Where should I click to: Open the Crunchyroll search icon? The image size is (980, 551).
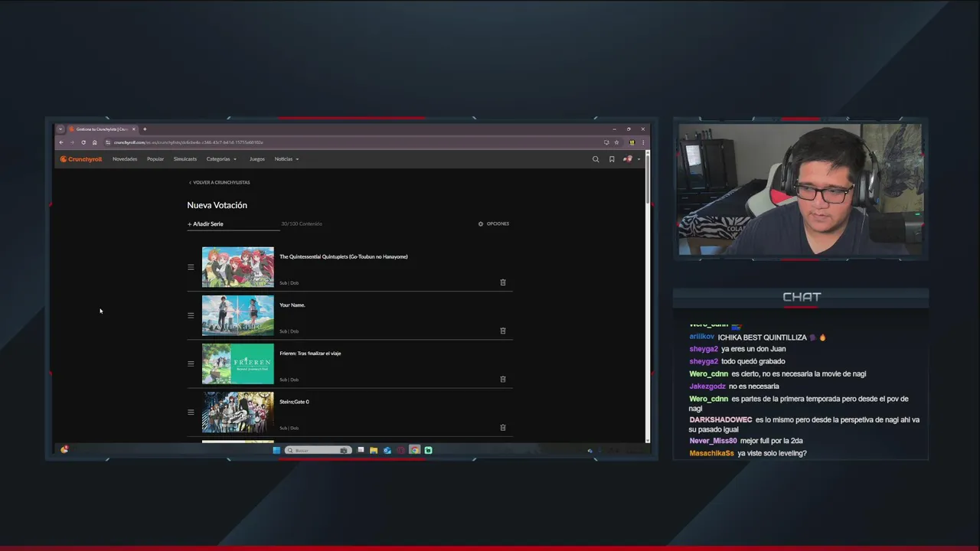(596, 159)
